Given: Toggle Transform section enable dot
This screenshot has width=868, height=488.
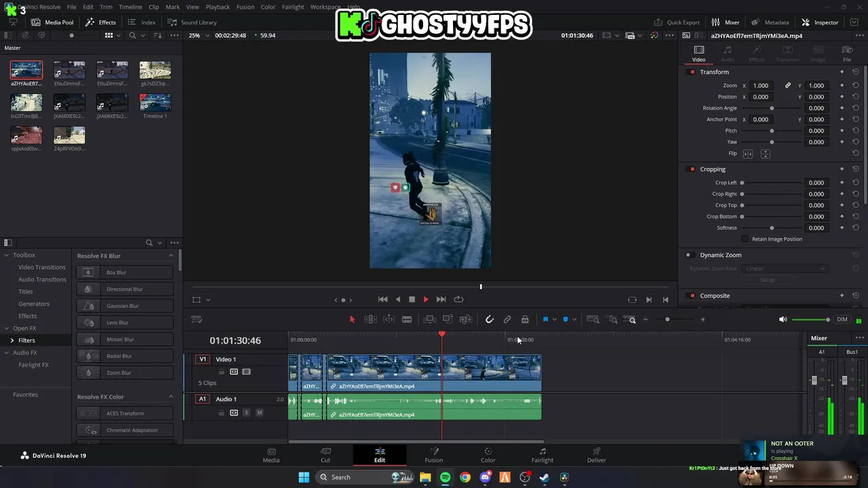Looking at the screenshot, I should 692,72.
